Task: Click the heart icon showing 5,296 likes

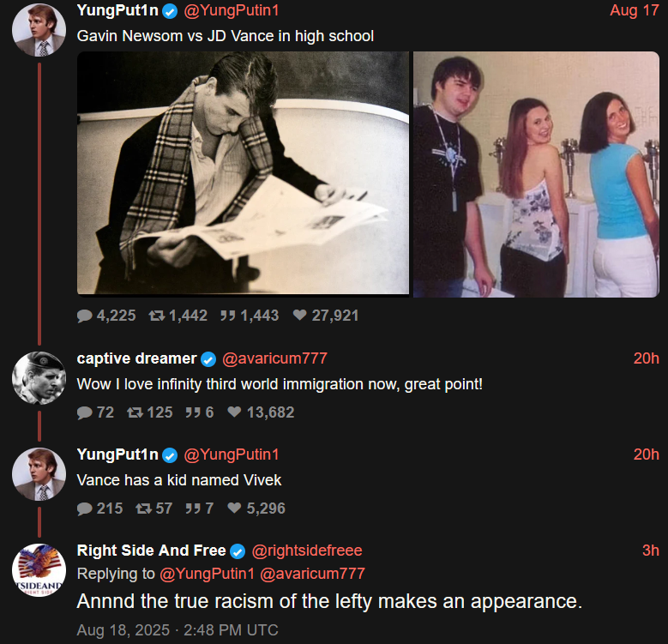Action: tap(234, 509)
